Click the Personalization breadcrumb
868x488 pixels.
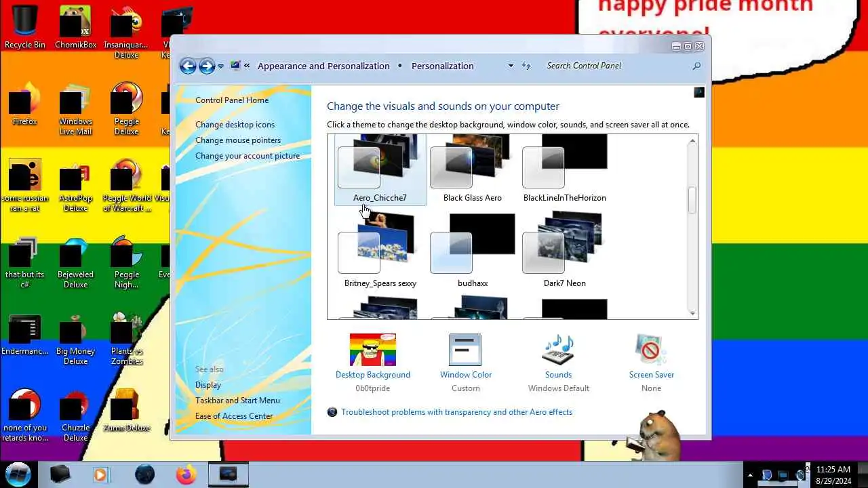click(x=442, y=66)
